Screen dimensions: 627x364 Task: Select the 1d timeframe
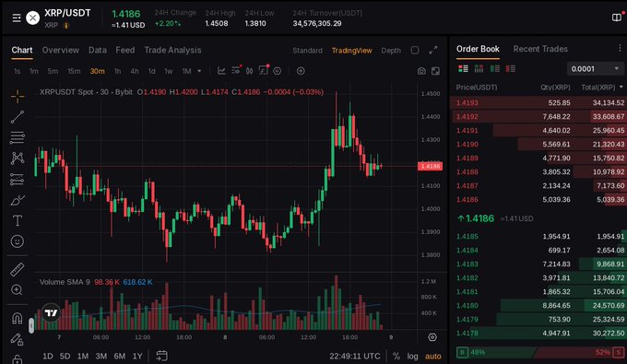[151, 71]
